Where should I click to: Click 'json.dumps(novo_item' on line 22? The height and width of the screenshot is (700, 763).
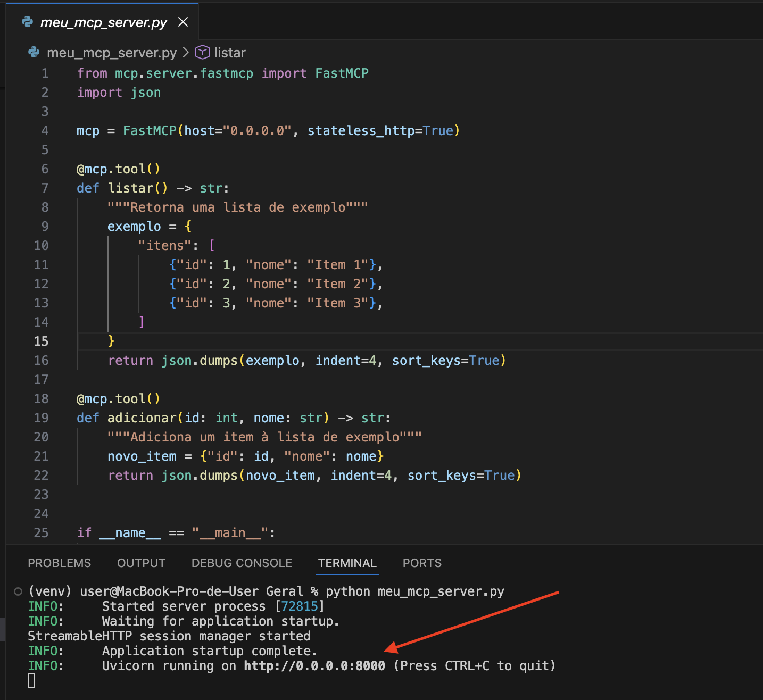pos(238,476)
